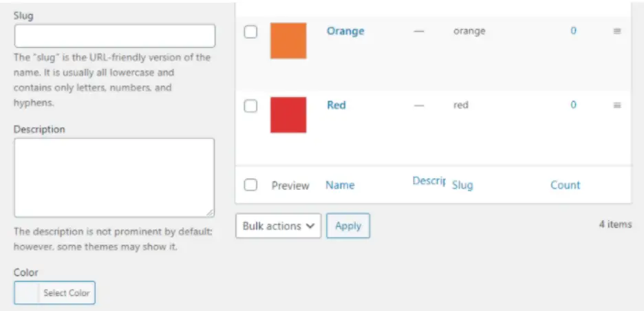
Task: Click the red color preview thumbnail
Action: point(288,115)
